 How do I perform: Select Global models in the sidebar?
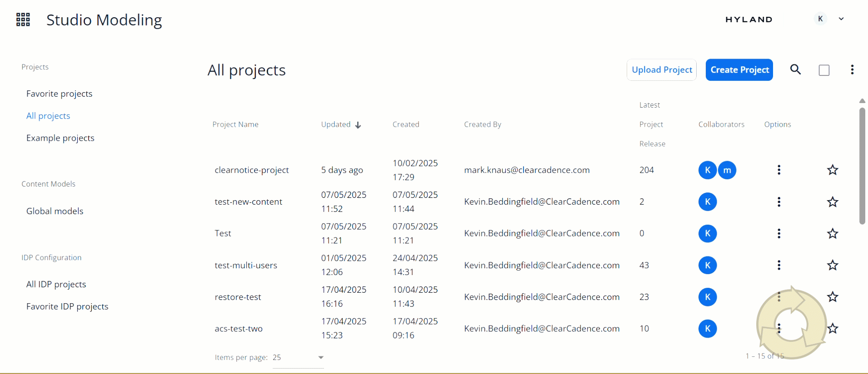55,211
